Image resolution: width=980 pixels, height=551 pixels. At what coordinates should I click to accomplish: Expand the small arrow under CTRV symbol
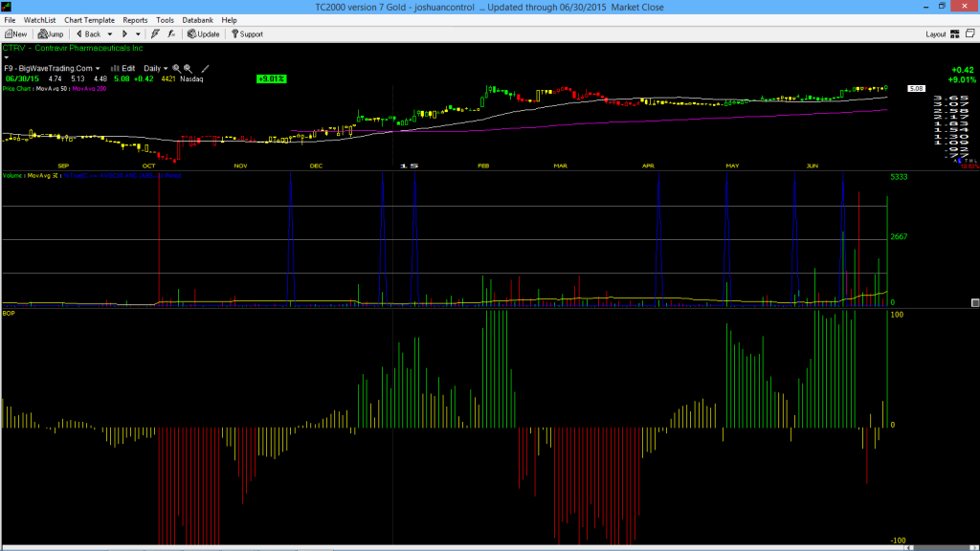click(7, 57)
